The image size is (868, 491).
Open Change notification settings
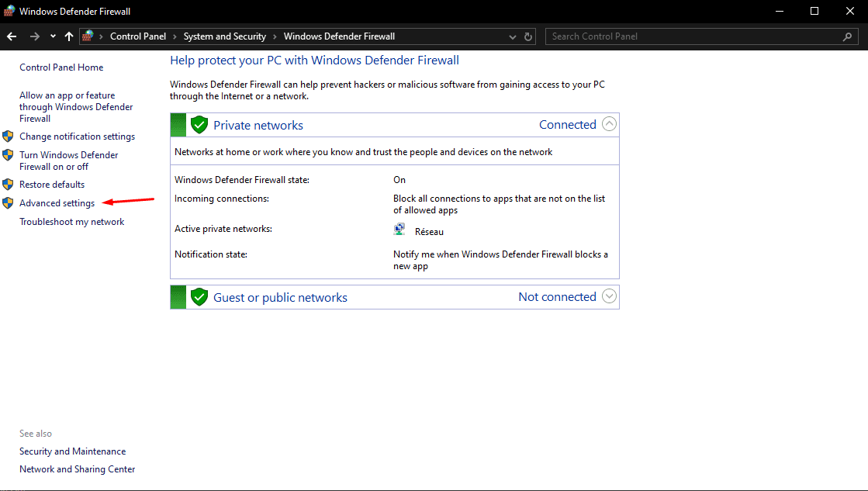point(77,137)
